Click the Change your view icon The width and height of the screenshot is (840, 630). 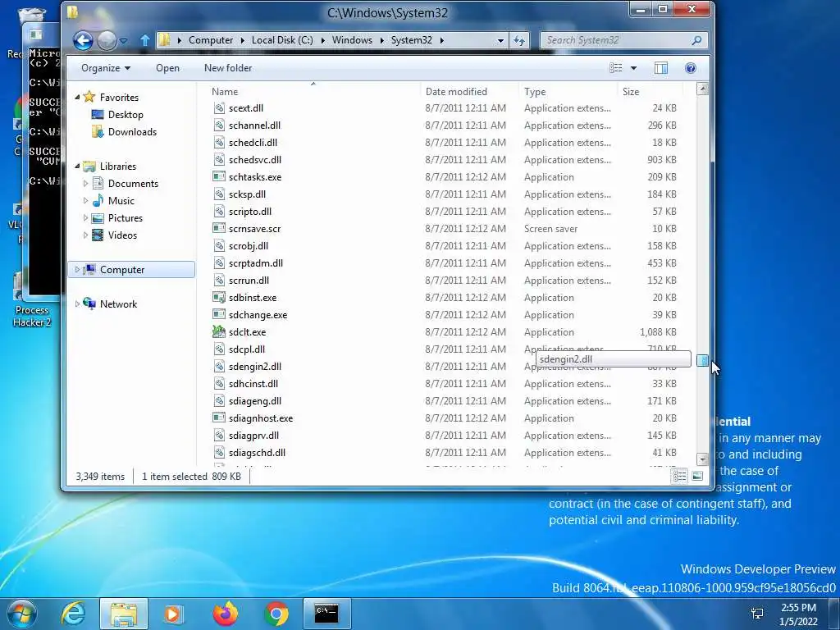click(x=616, y=68)
